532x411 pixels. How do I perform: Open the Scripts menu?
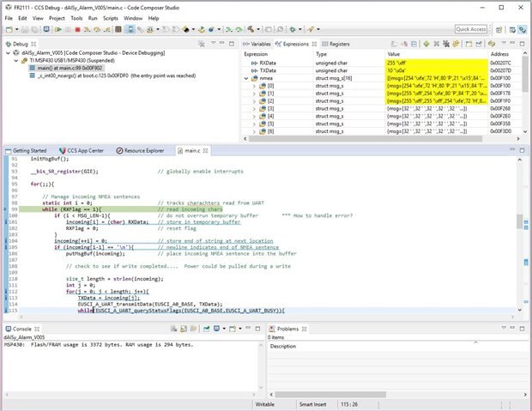(110, 17)
